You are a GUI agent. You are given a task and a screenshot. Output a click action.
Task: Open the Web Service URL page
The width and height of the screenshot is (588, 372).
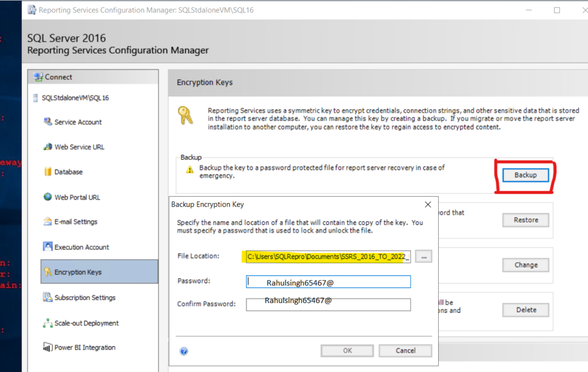click(x=79, y=147)
